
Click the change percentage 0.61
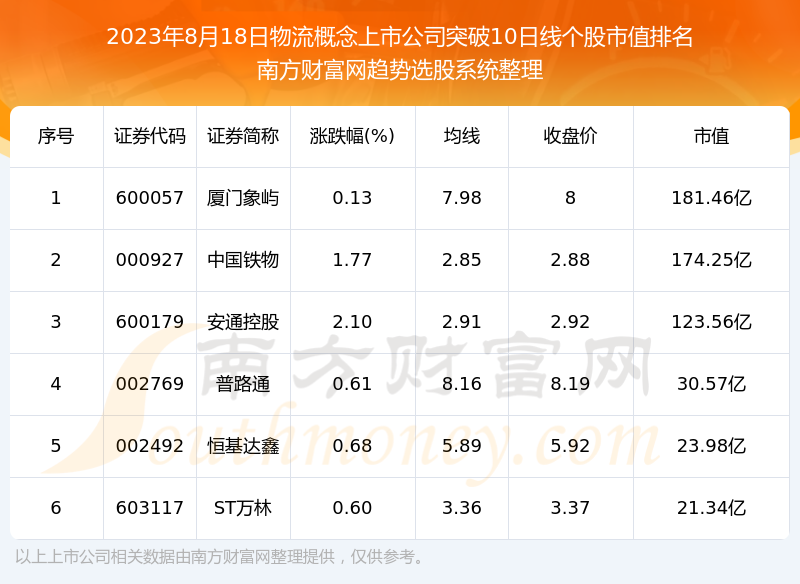(352, 384)
